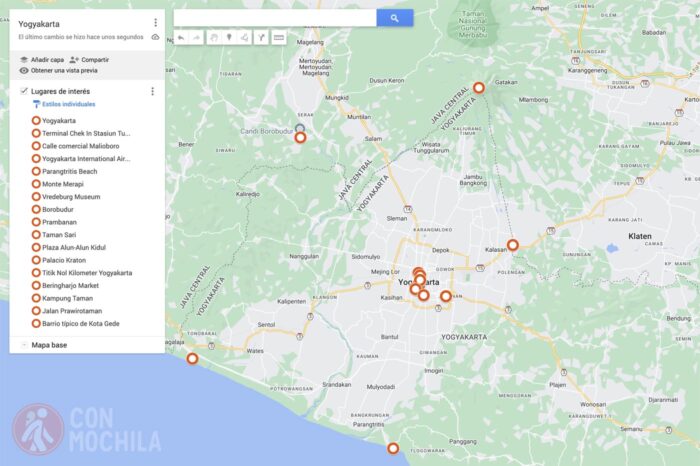The width and height of the screenshot is (700, 466).
Task: Click the map marker near Candi Borobudur
Action: [x=300, y=137]
